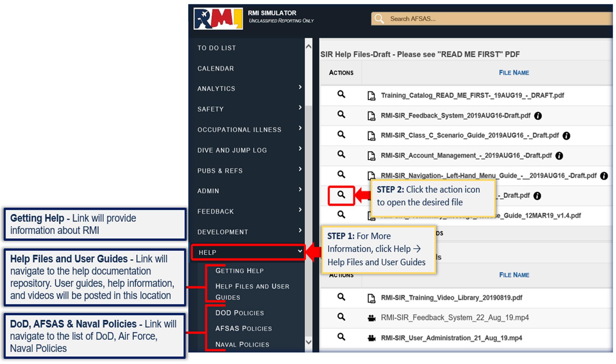
Task: Click RMI-SIR_Feedback_System_2019AUG16-Draft.pdf file name
Action: tap(455, 116)
